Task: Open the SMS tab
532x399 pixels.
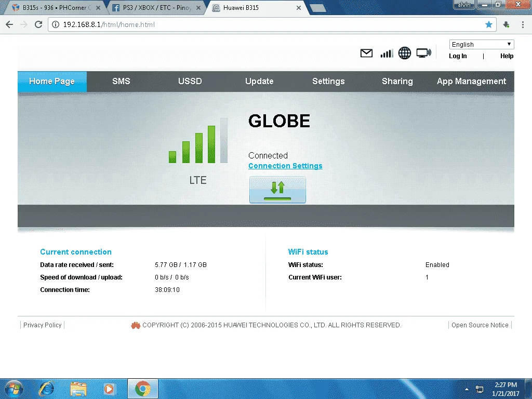Action: [121, 82]
